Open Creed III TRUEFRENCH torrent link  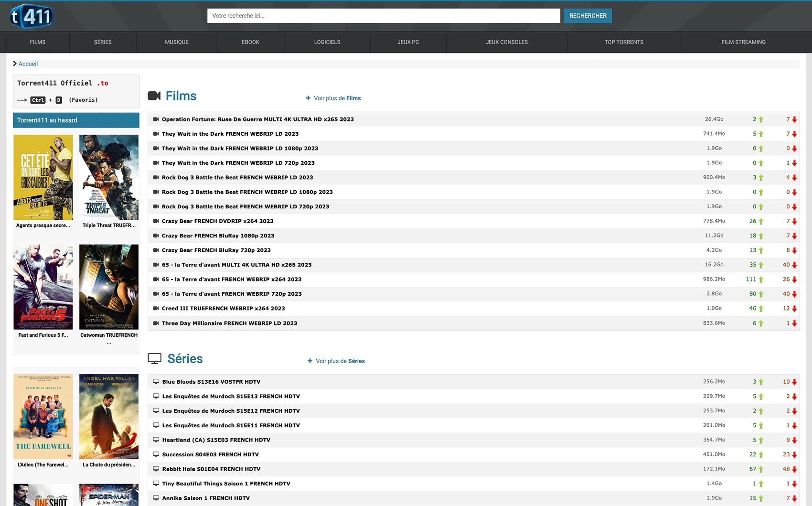(x=224, y=309)
